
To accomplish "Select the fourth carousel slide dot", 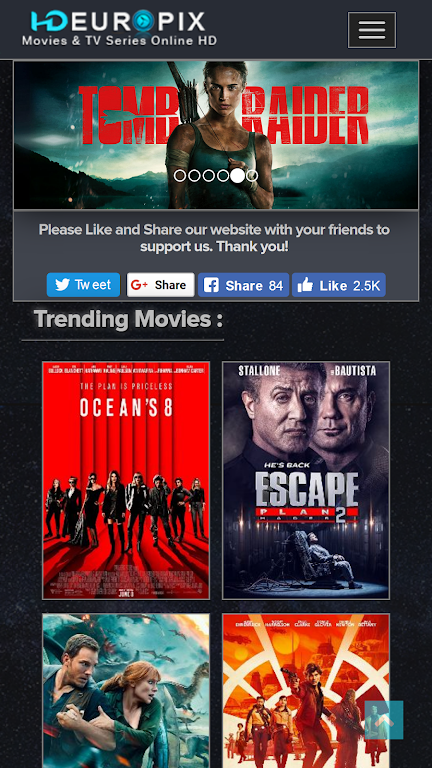I will coord(223,176).
